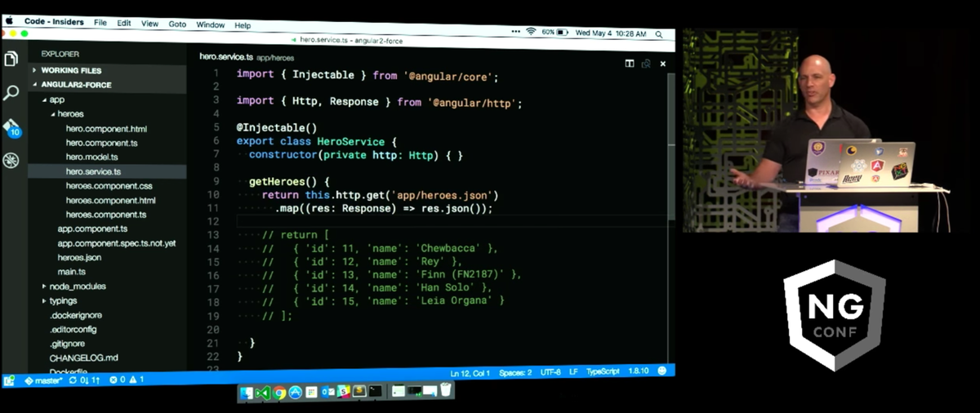Open the Git view with badge 10
The image size is (980, 413).
click(x=11, y=127)
